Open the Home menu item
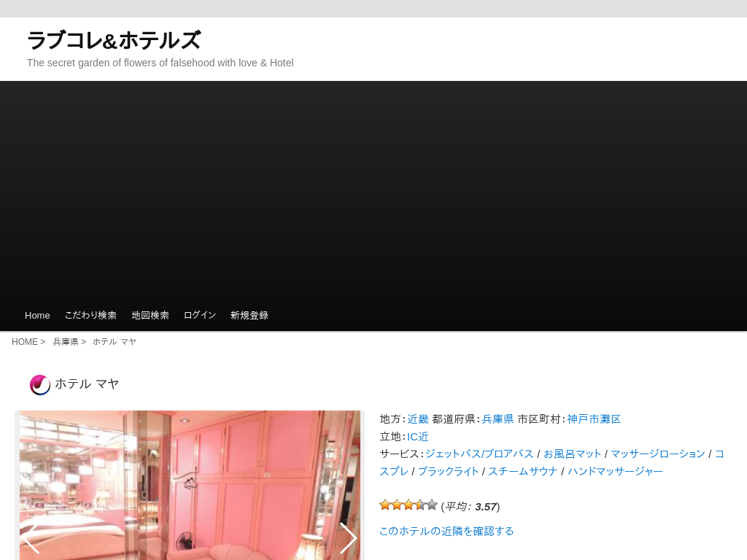747x560 pixels. (37, 315)
